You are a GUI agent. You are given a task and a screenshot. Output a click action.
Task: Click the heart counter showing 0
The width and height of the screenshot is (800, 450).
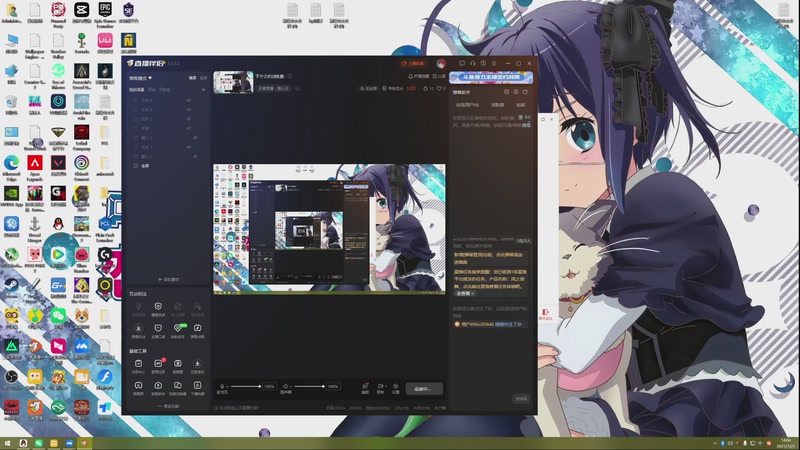[x=441, y=88]
